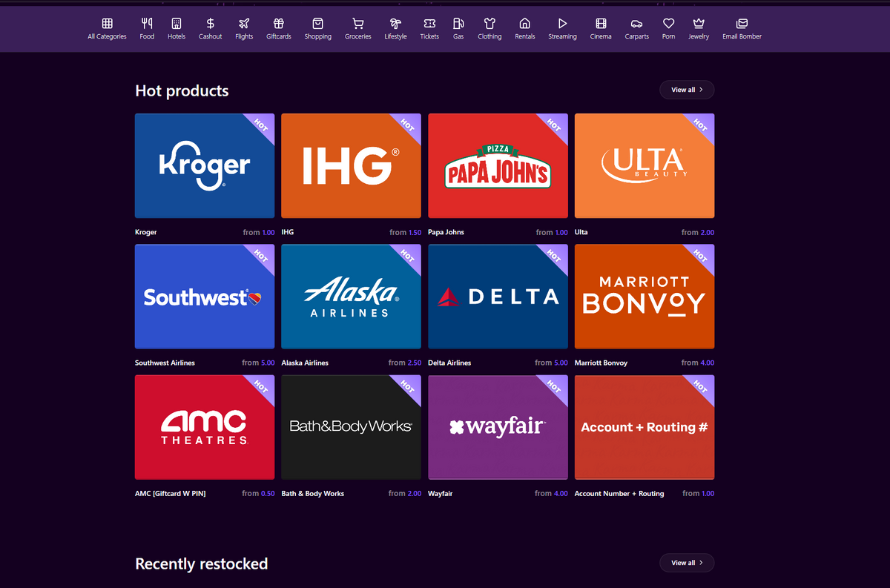Click the AMC [Giftcard W PIN] name
Image resolution: width=890 pixels, height=588 pixels.
[171, 493]
